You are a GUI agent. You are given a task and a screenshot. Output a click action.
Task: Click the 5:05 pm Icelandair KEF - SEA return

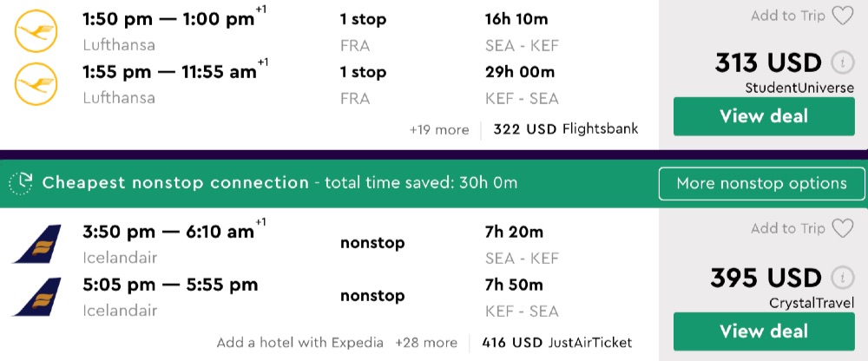click(170, 285)
